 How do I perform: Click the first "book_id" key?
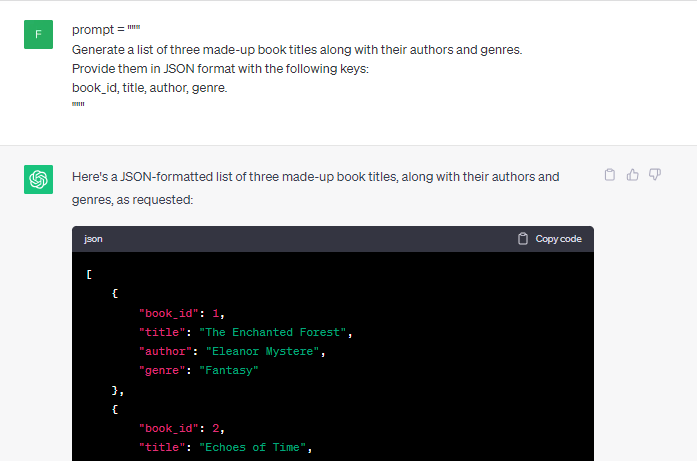tap(169, 313)
